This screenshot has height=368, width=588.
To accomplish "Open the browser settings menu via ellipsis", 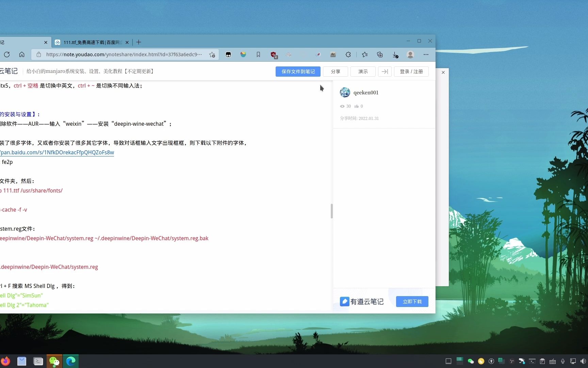I will [426, 55].
